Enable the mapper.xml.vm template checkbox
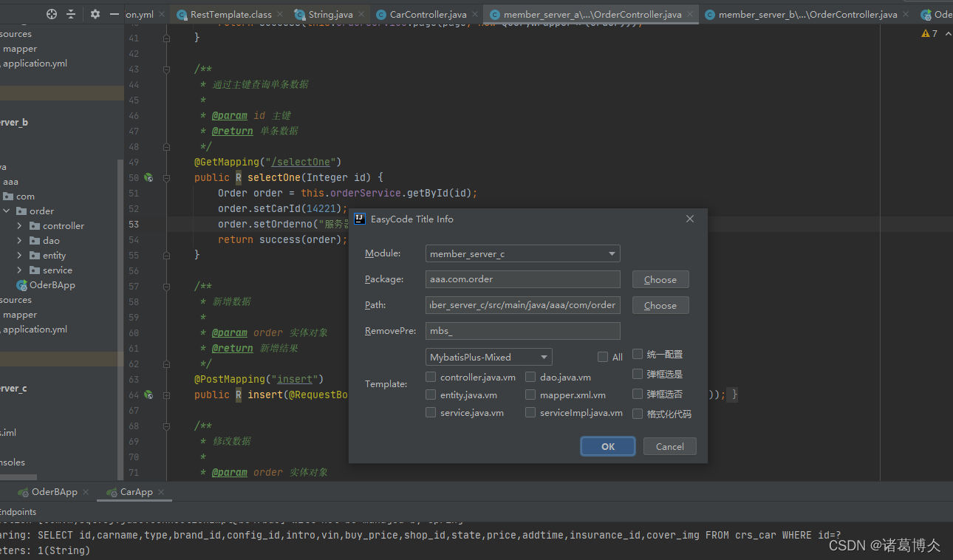This screenshot has width=953, height=560. (x=530, y=395)
